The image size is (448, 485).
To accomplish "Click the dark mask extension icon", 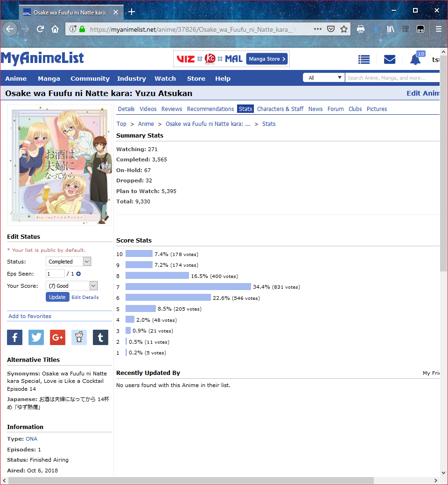I will tap(420, 29).
